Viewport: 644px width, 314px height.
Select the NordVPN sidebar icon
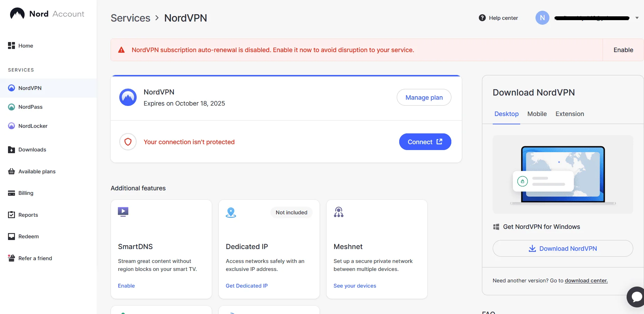[x=11, y=88]
